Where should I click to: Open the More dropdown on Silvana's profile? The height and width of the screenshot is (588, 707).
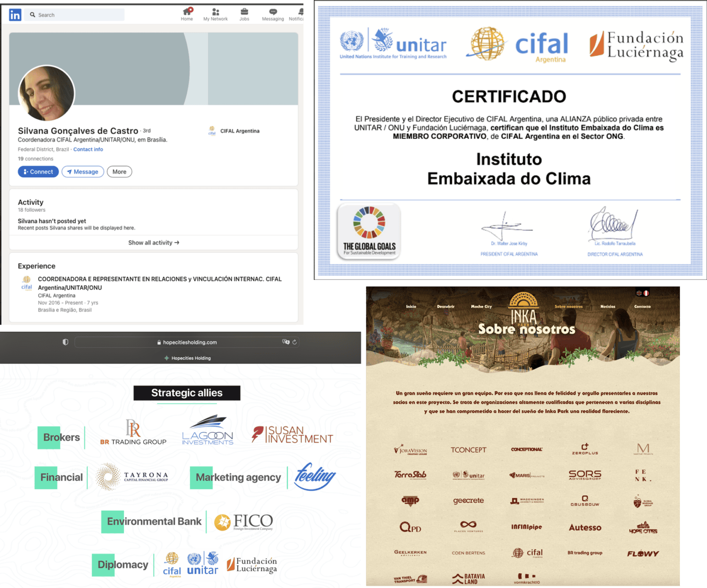click(x=119, y=171)
